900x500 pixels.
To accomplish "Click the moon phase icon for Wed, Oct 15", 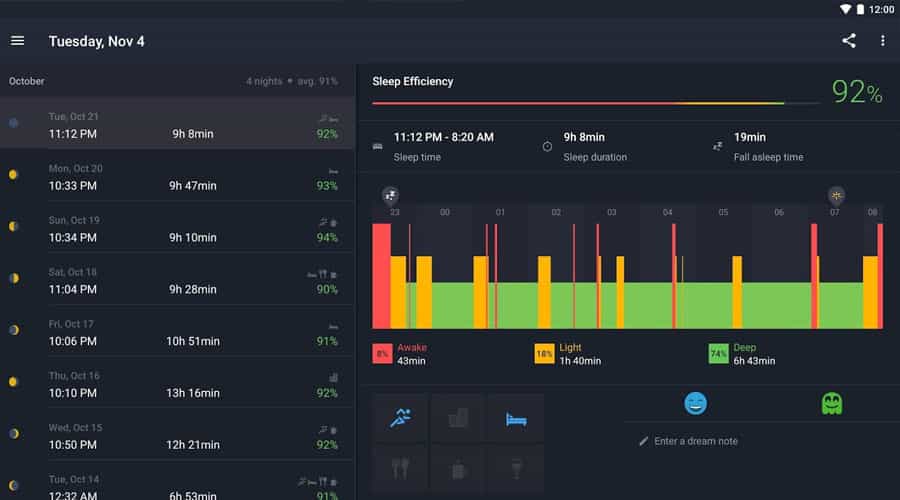I will coord(14,433).
